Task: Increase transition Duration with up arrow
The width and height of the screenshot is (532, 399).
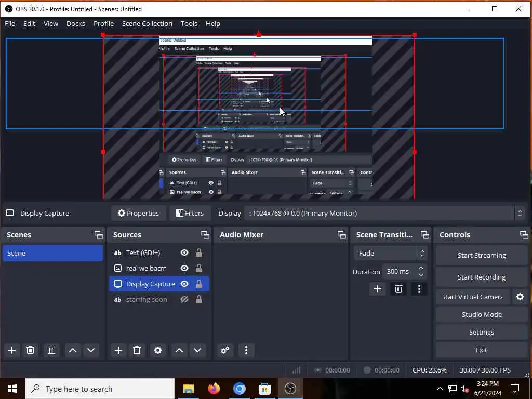Action: point(421,268)
